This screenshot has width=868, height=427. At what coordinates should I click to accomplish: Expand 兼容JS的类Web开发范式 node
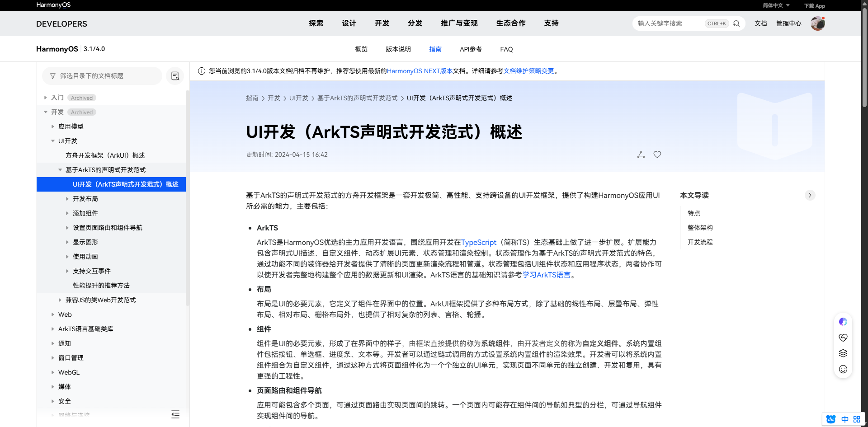pos(60,300)
